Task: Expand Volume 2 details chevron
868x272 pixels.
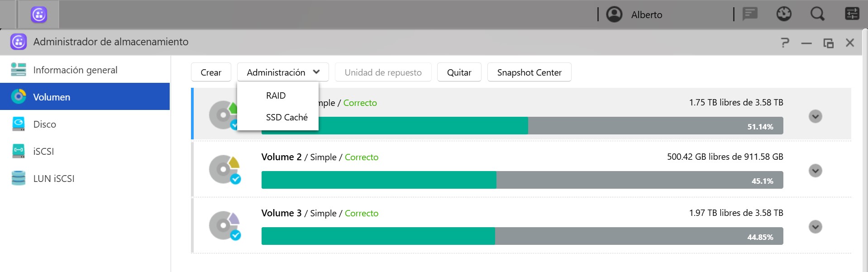Action: coord(815,171)
